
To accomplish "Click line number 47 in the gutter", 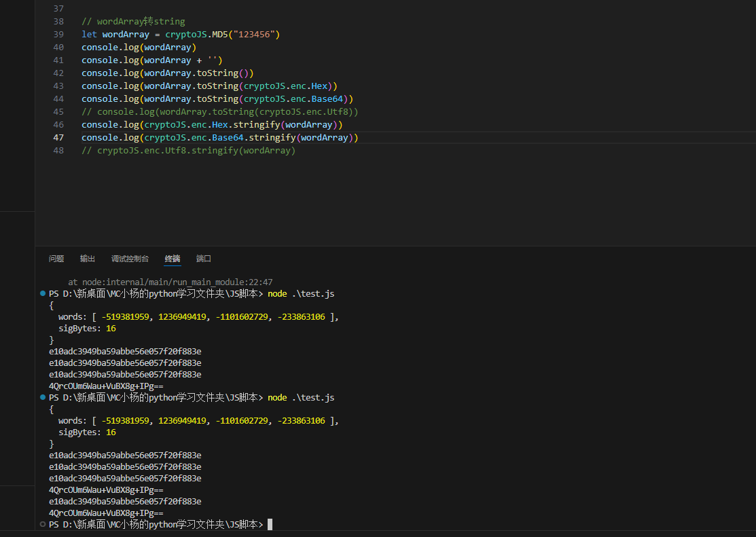I will [58, 138].
